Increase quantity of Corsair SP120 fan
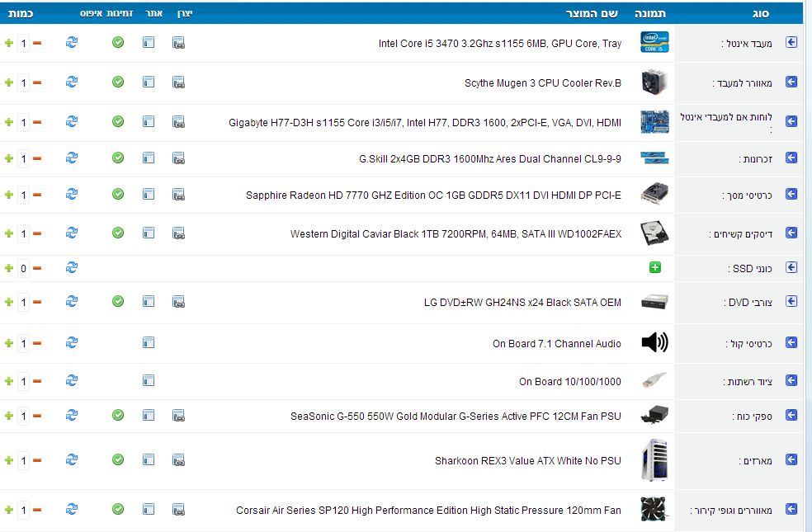The height and width of the screenshot is (532, 812). (x=9, y=510)
